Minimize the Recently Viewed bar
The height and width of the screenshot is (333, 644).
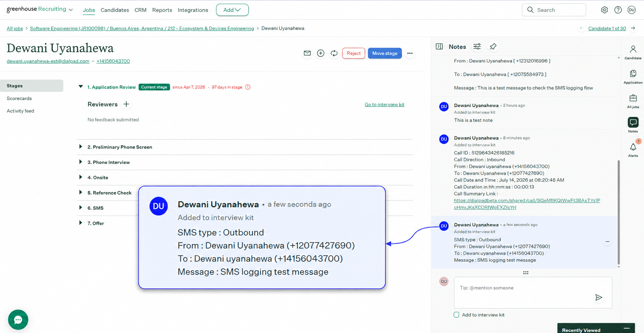click(x=627, y=328)
